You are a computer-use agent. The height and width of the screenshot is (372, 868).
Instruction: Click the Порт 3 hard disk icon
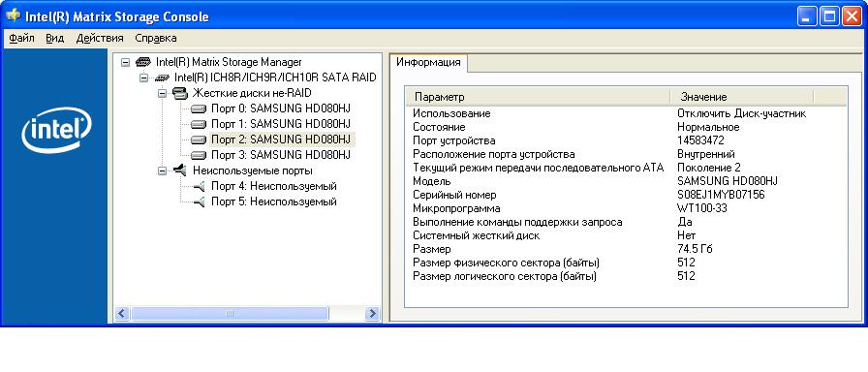pos(199,155)
